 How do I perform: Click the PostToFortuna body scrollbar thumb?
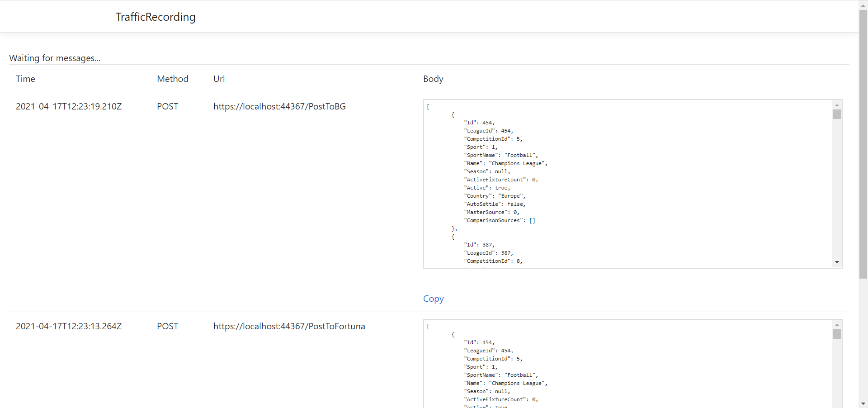[x=837, y=334]
